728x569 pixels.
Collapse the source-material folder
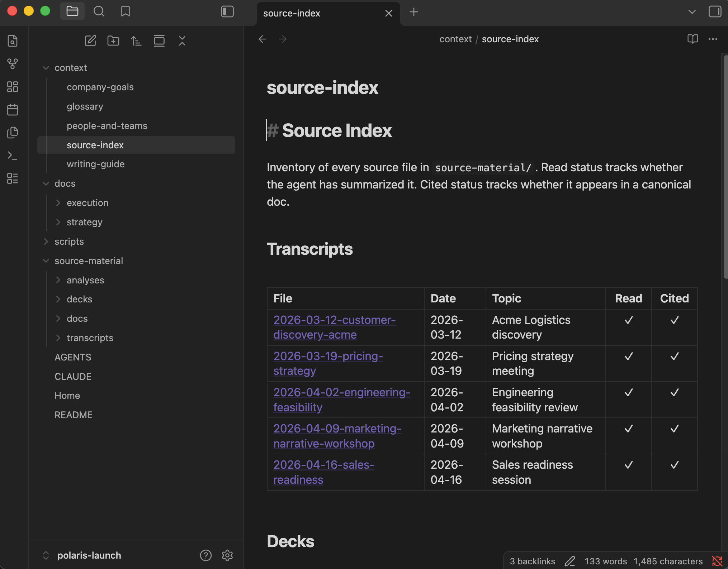tap(136, 261)
